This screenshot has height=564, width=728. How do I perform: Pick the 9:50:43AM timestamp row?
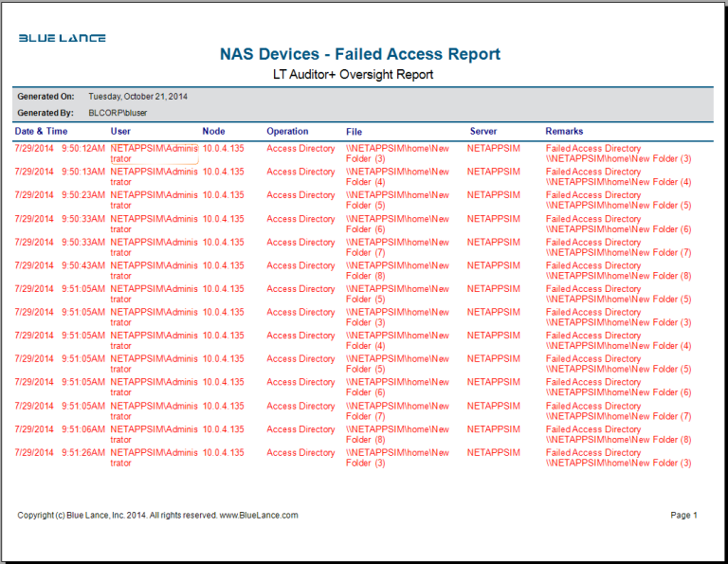point(83,265)
